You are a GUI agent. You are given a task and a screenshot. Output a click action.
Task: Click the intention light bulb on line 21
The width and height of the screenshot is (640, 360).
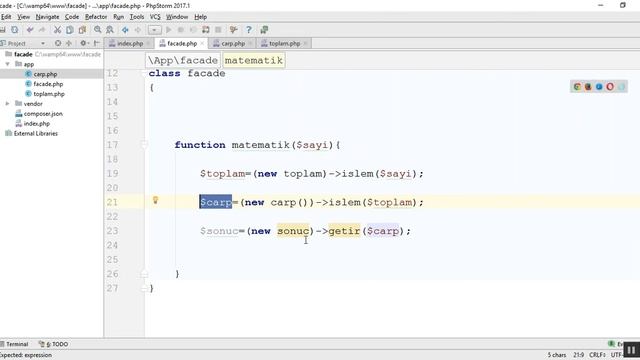tap(155, 200)
